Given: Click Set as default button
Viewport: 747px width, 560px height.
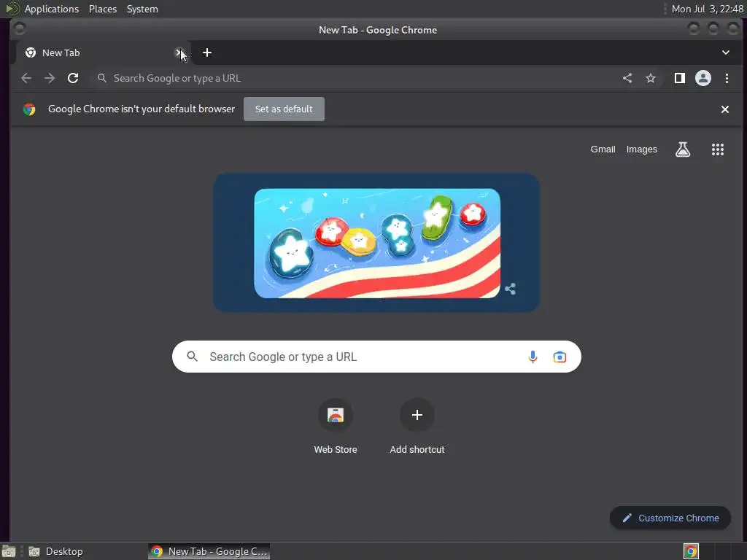Looking at the screenshot, I should click(284, 109).
